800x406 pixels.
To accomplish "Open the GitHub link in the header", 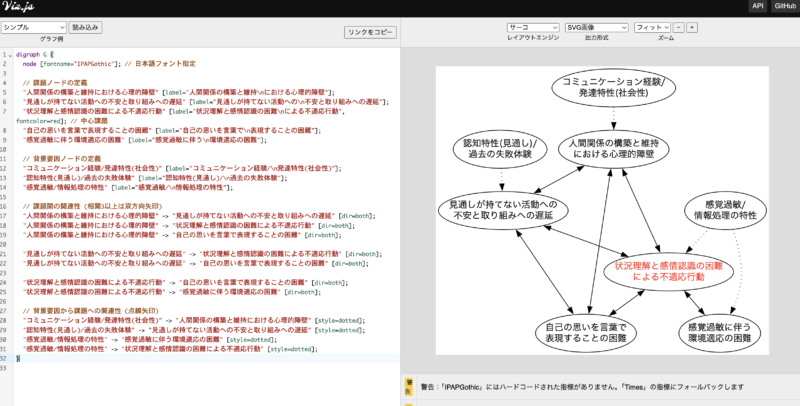I will click(784, 6).
